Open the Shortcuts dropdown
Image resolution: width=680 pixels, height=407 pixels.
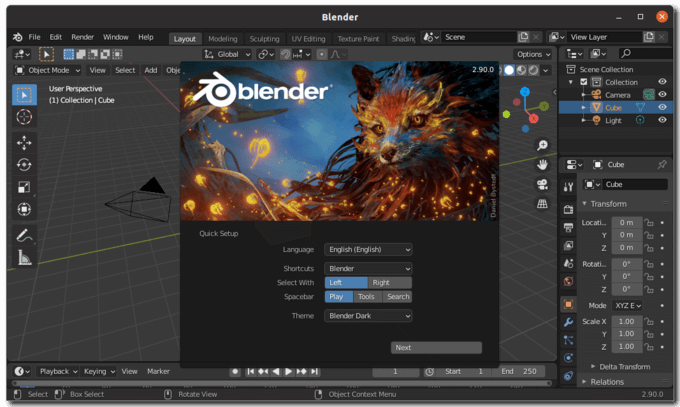[368, 269]
